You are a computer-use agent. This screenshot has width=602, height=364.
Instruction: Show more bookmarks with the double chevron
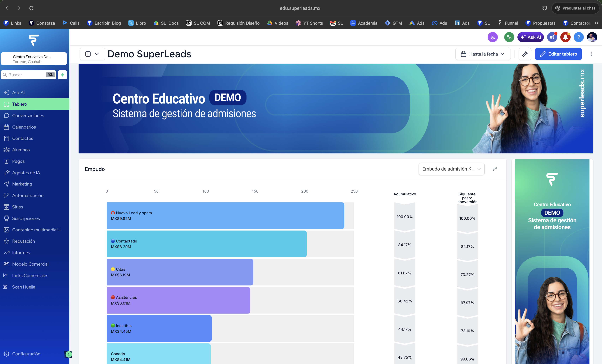tap(596, 23)
